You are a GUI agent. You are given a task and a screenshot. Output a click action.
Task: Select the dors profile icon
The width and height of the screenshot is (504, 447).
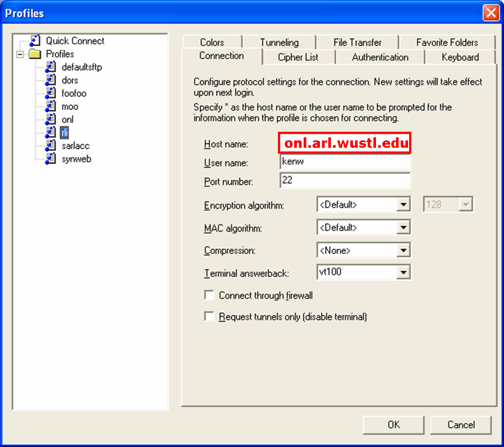(x=50, y=80)
